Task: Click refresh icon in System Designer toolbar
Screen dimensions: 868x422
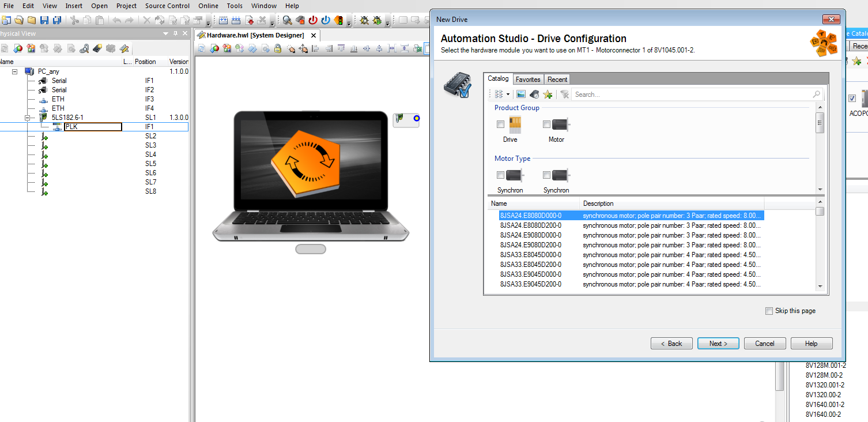Action: click(x=201, y=49)
